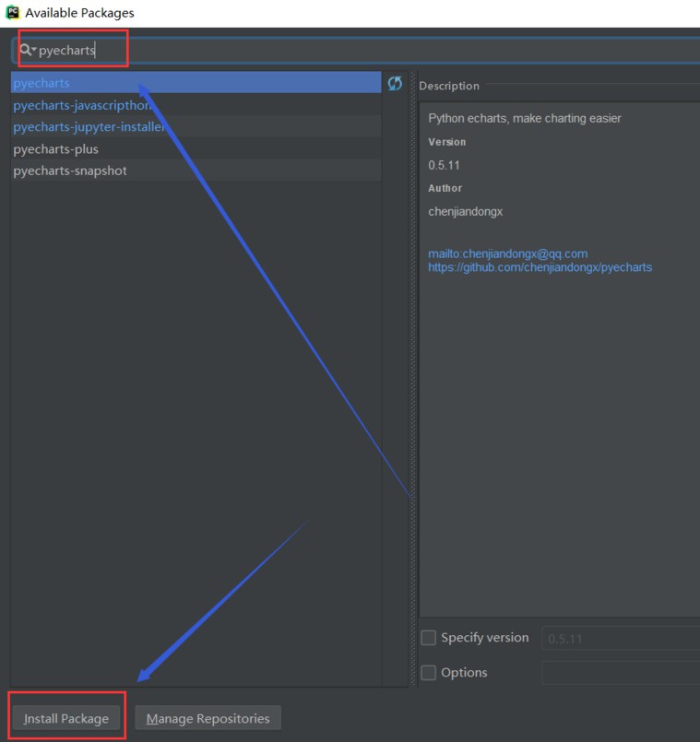Click the Description panel heading
This screenshot has height=742, width=700.
pos(449,86)
